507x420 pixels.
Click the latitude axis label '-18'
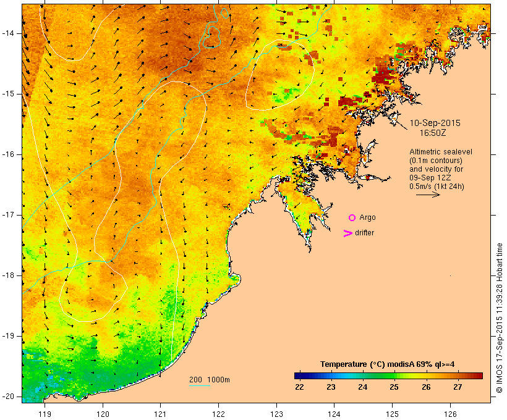pyautogui.click(x=8, y=275)
